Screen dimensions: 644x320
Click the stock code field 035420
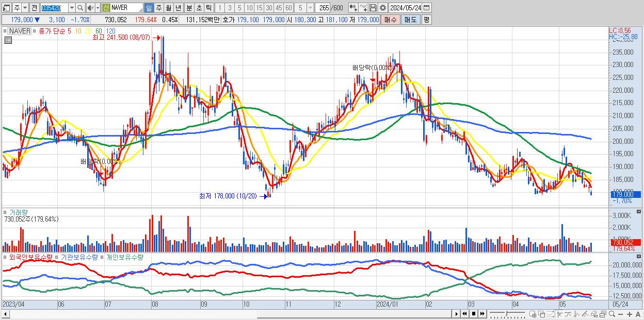point(54,8)
